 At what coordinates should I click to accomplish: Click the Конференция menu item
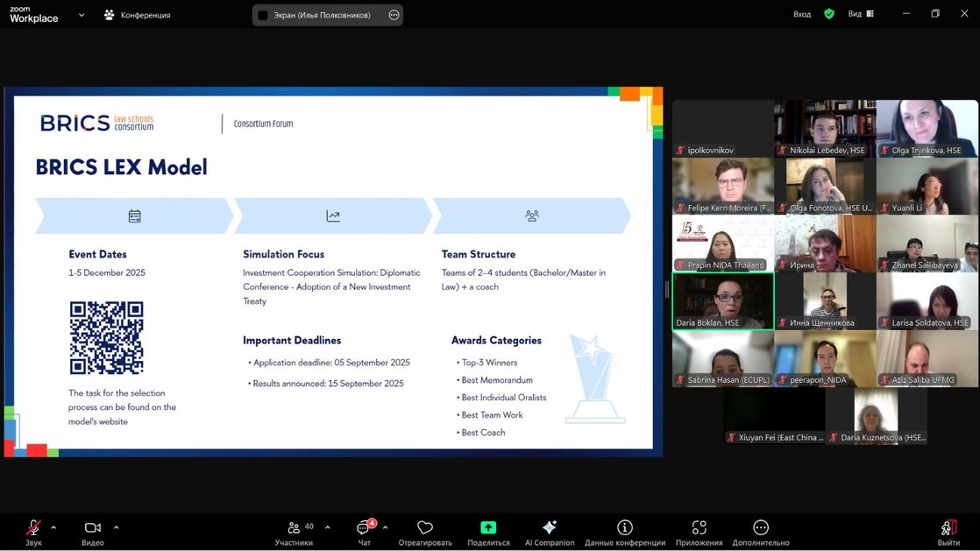[138, 15]
